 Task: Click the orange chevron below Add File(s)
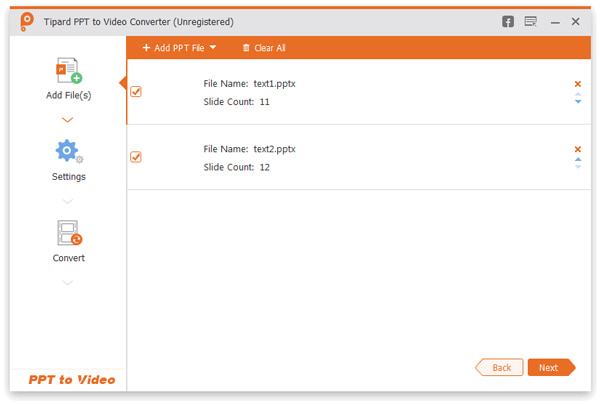point(68,120)
